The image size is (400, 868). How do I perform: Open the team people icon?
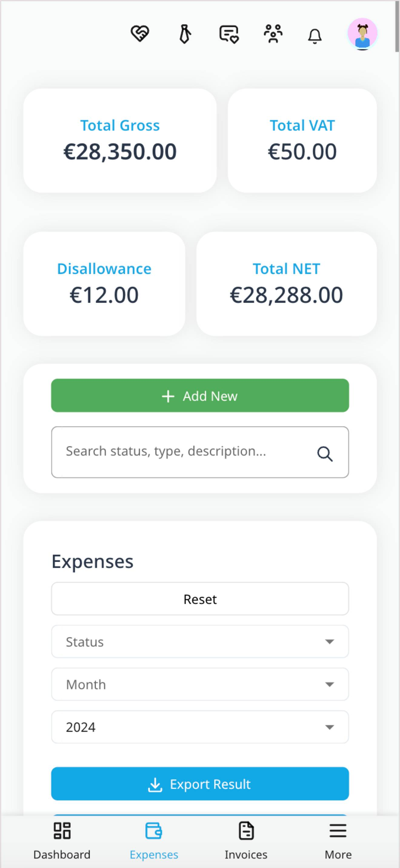[x=273, y=34]
